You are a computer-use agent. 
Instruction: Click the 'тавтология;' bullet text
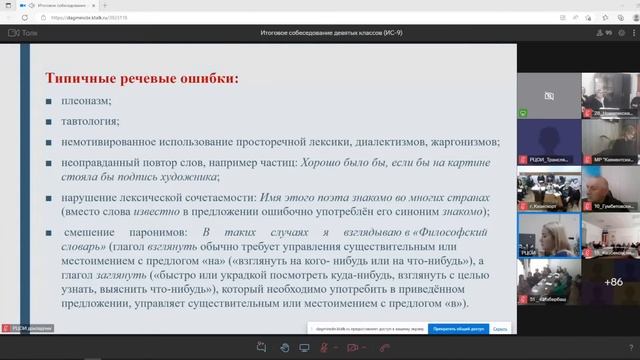tap(90, 122)
